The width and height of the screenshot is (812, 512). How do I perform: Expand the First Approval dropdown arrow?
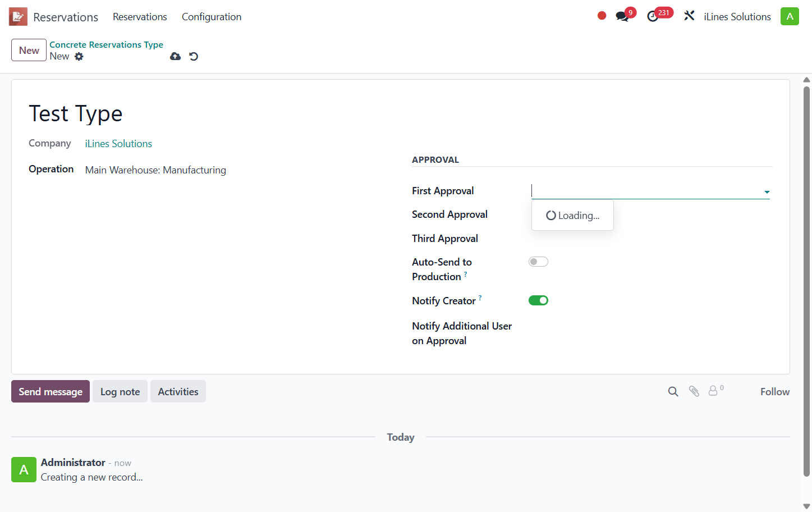coord(767,192)
